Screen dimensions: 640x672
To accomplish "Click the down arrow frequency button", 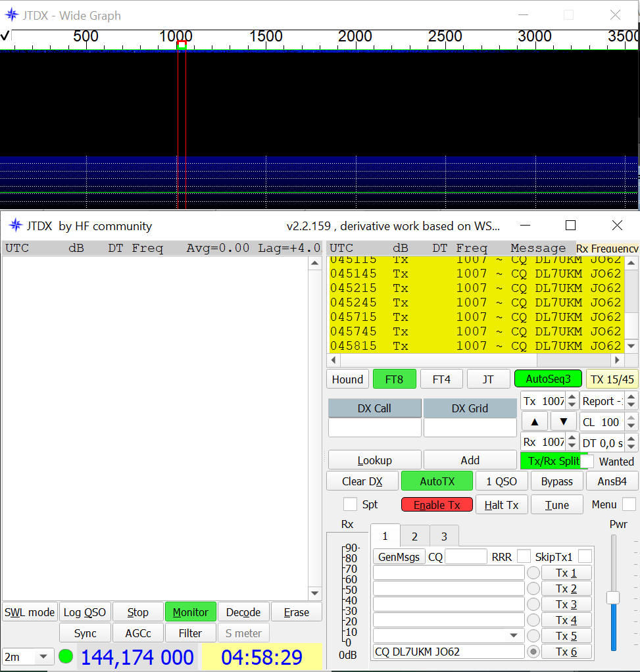I will (563, 421).
